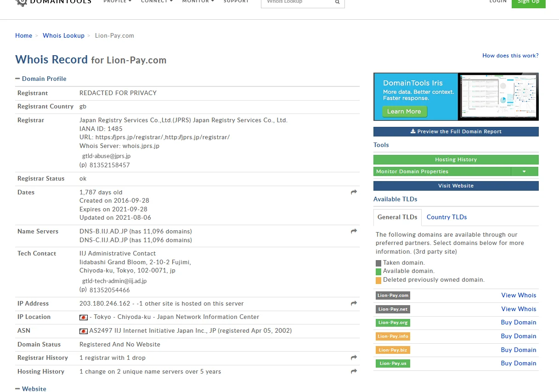Screen dimensions: 559x392
Task: Click the orange Lion-Pay.biz domain tag
Action: tap(393, 350)
